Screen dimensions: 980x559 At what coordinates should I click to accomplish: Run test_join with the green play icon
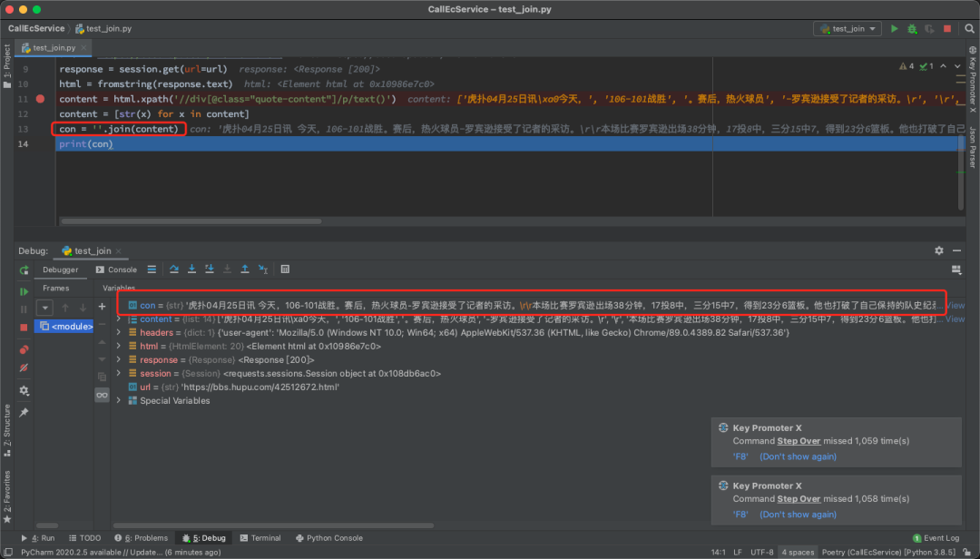[895, 29]
